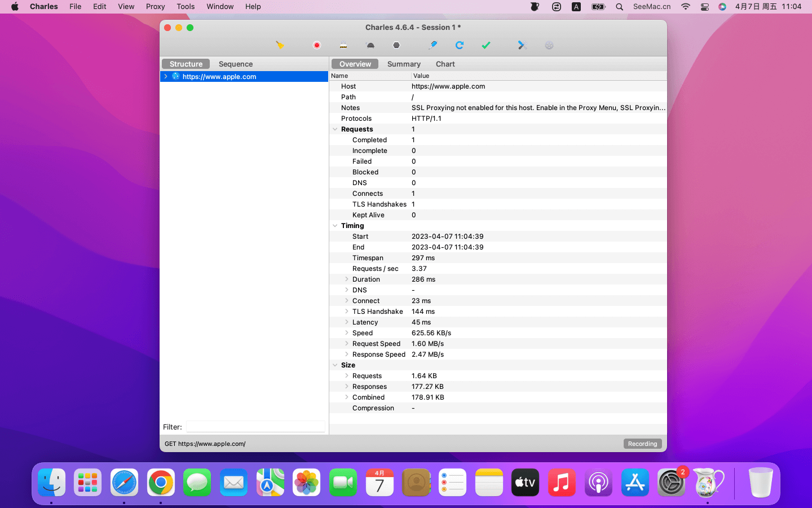The image size is (812, 508).
Task: Stop recording with the red record button
Action: pyautogui.click(x=317, y=45)
